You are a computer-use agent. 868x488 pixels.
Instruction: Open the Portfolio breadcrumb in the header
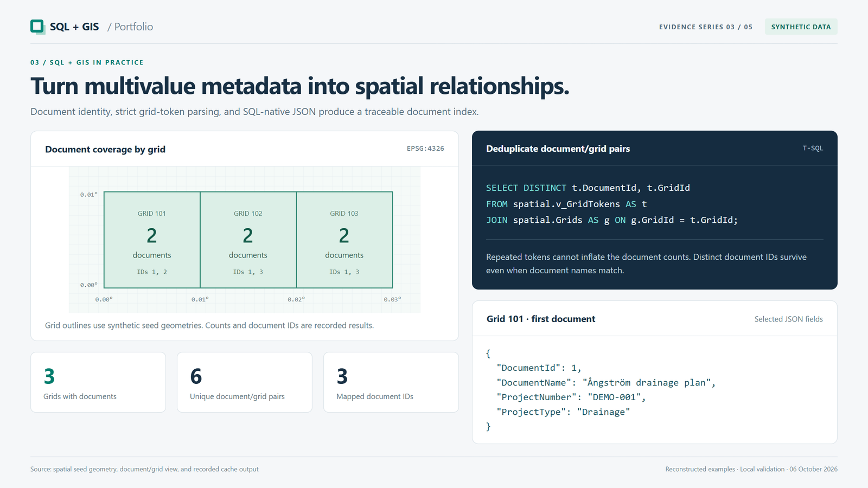click(130, 27)
